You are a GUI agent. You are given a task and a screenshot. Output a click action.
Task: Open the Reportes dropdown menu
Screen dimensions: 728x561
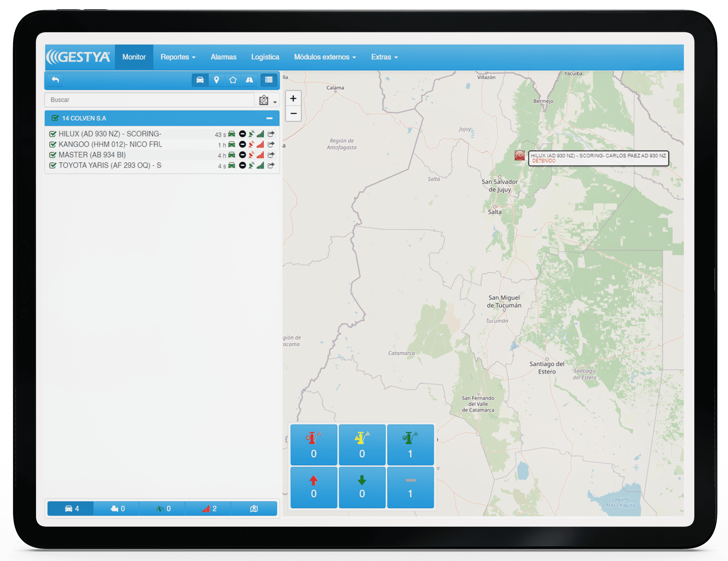pos(178,57)
